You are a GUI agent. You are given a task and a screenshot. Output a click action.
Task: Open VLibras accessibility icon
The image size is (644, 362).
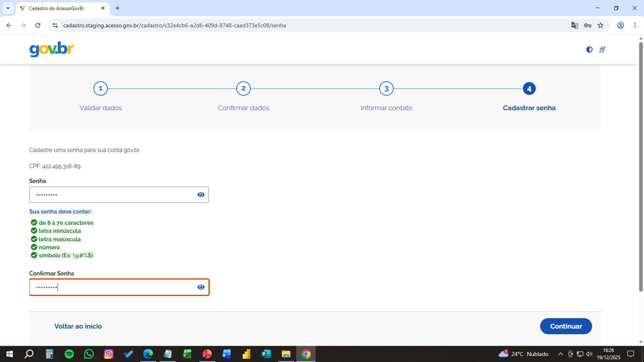tap(602, 49)
